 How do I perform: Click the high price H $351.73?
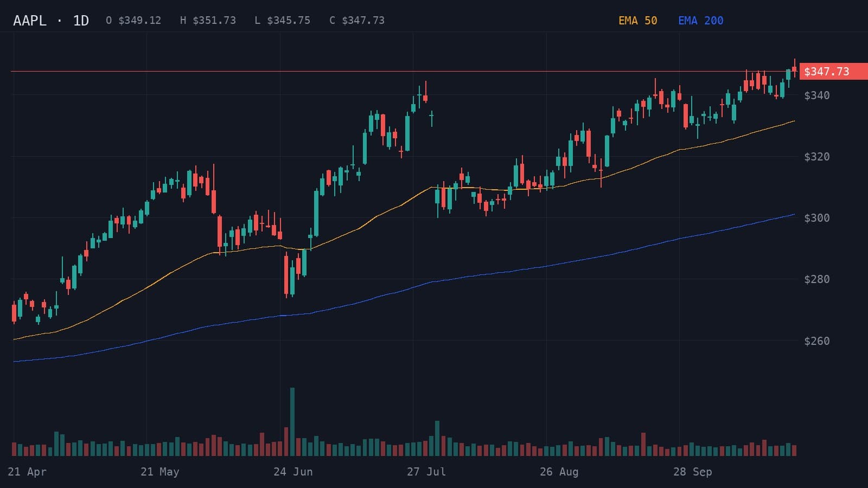[x=208, y=21]
